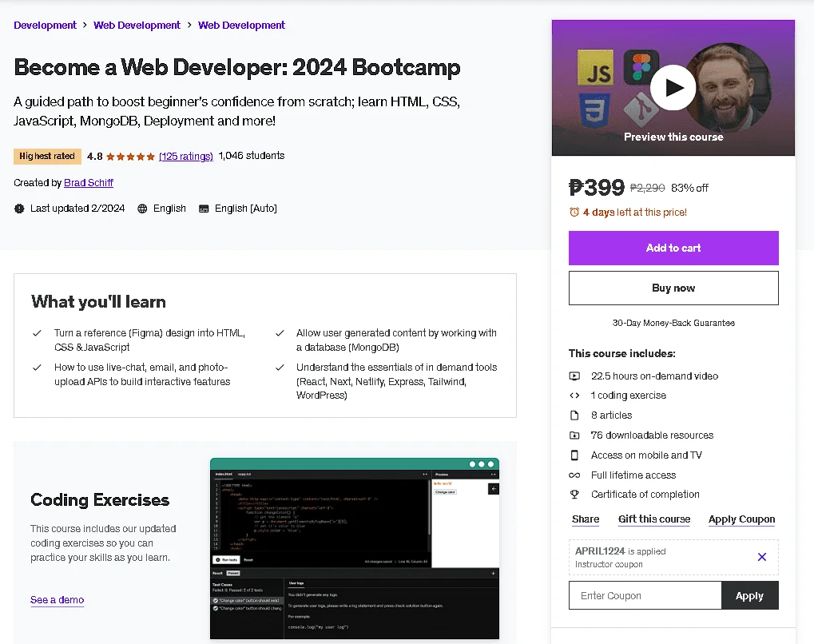Click the ₱2,290 struck-through original price
Image resolution: width=814 pixels, height=644 pixels.
pos(647,188)
